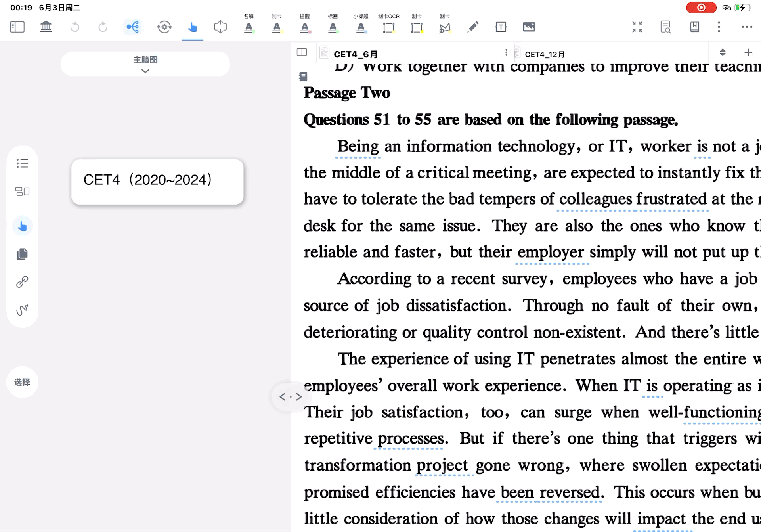761x532 pixels.
Task: Open CET4_6月 tab options dots
Action: coord(506,53)
